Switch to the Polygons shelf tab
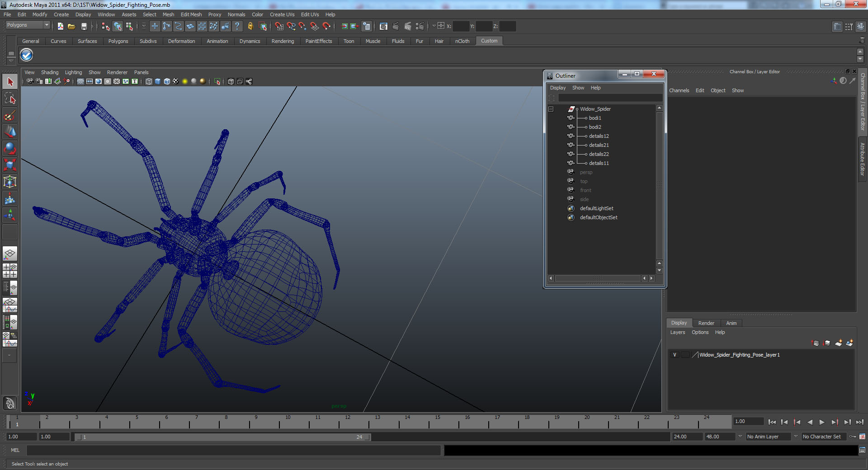Screen dimensions: 868x470 tap(118, 41)
